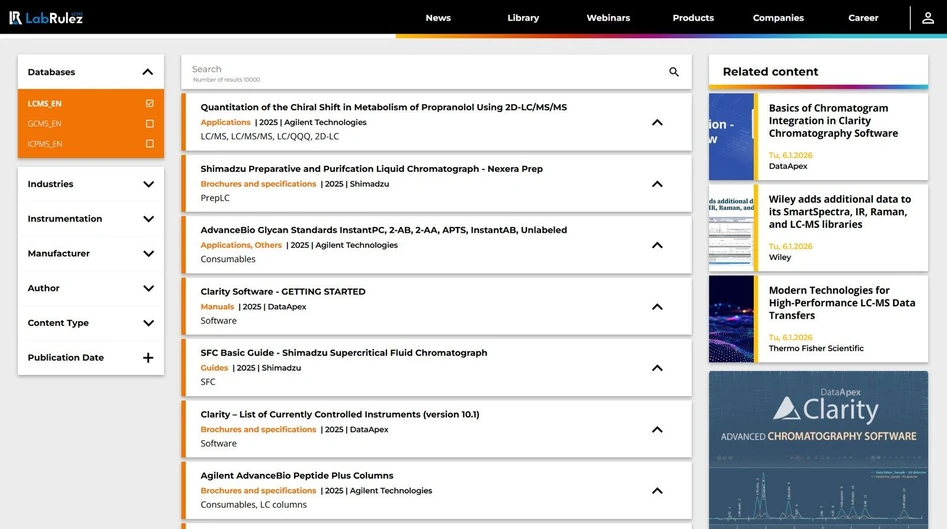Click the search magnifier icon
The height and width of the screenshot is (529, 947).
tap(674, 72)
